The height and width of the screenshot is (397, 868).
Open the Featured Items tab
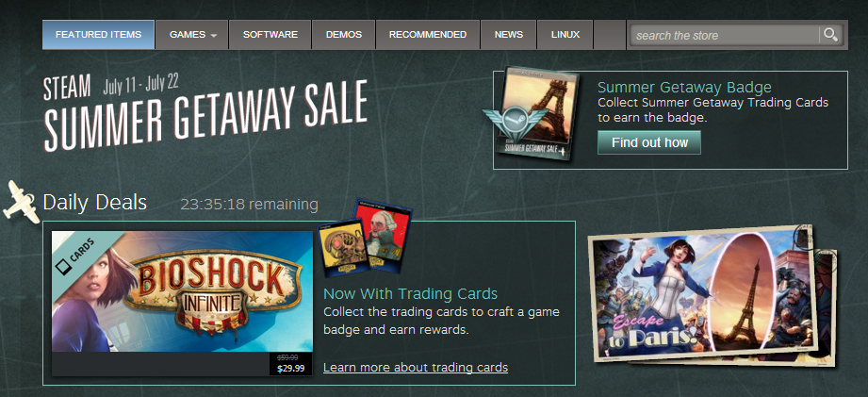[99, 34]
